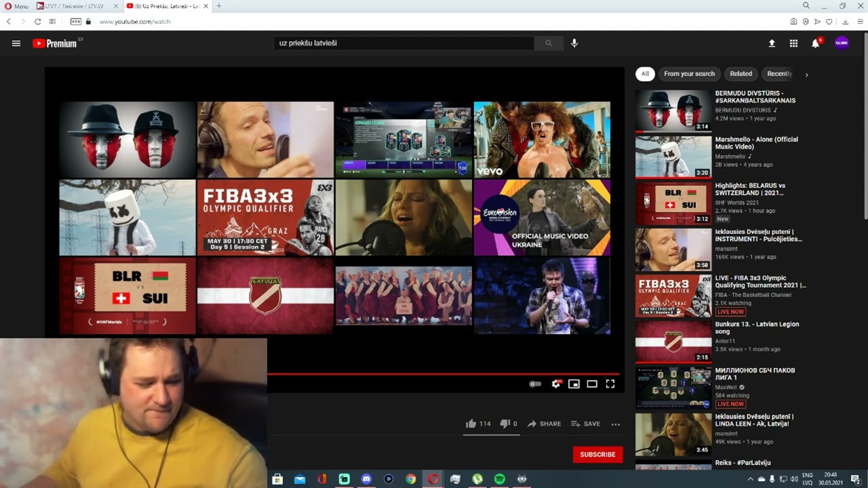
Task: Show hidden system tray icons chevron
Action: click(749, 479)
